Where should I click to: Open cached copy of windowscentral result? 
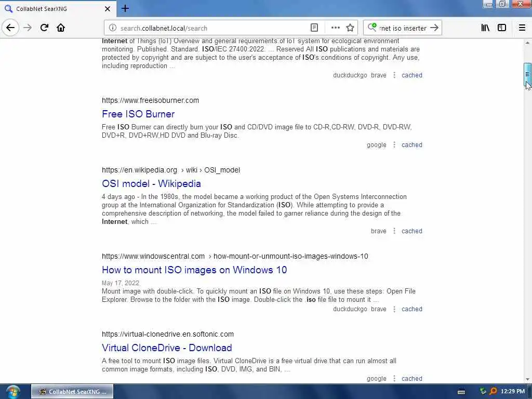(412, 309)
